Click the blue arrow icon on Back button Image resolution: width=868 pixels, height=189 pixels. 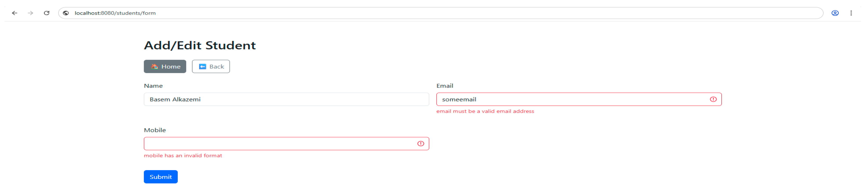click(x=202, y=67)
